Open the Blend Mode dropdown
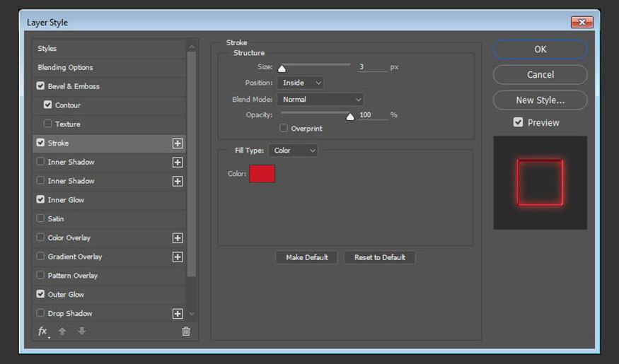The image size is (619, 364). [320, 100]
